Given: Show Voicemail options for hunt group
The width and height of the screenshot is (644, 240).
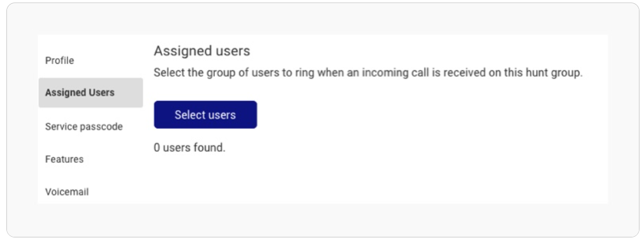Looking at the screenshot, I should [67, 192].
